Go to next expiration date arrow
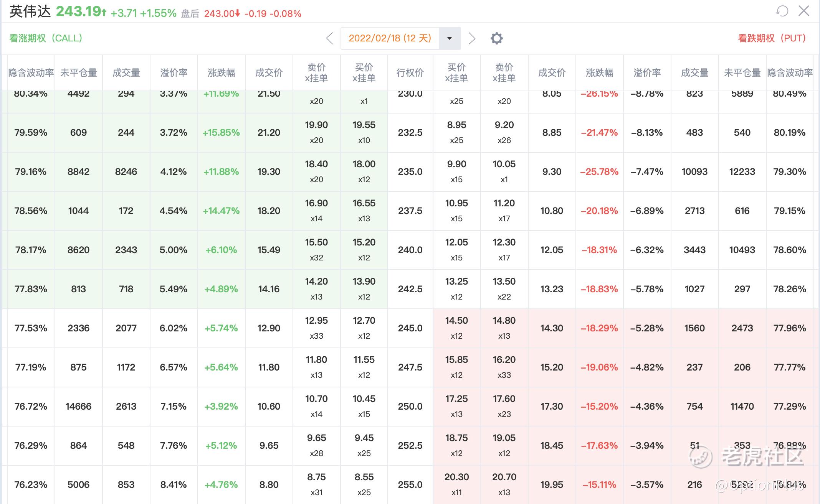The image size is (820, 504). pos(472,38)
